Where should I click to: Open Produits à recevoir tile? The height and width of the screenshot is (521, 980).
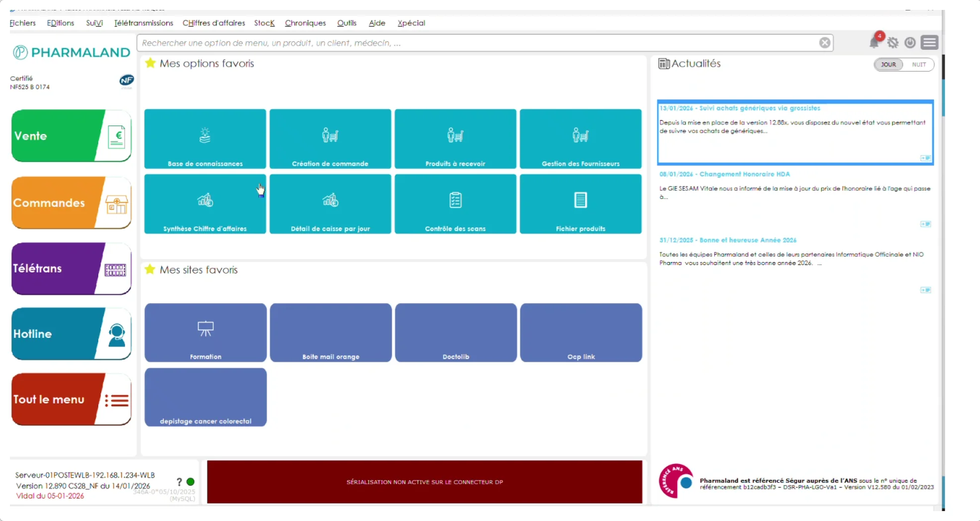(x=455, y=139)
